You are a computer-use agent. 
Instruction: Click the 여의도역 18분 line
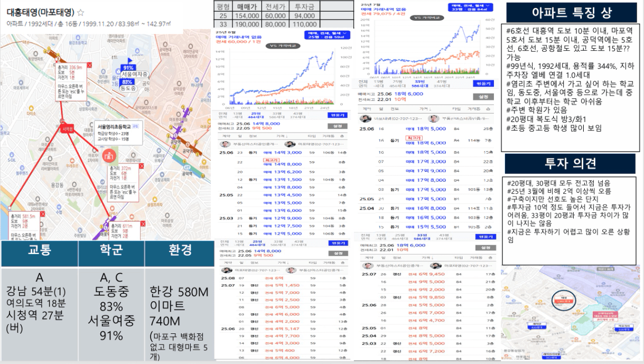pos(36,303)
